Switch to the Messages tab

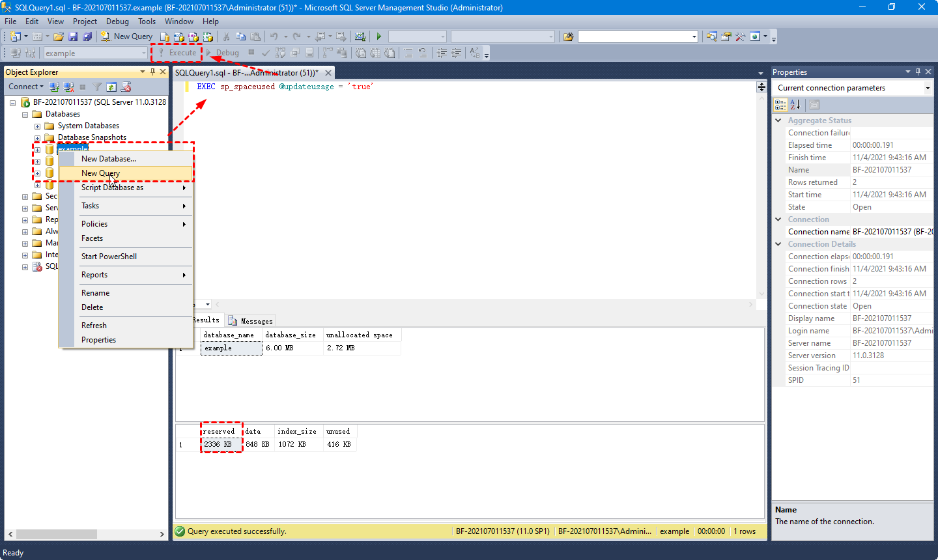click(x=251, y=320)
